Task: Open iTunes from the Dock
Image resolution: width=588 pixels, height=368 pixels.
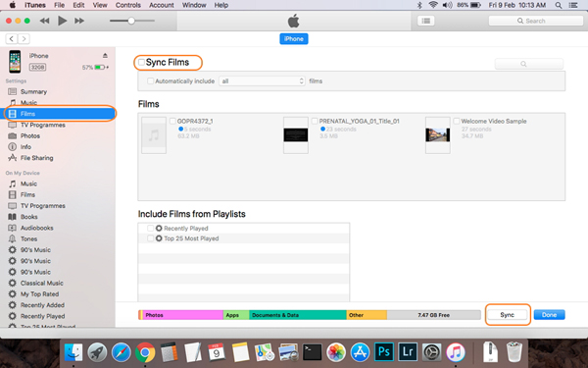Action: point(456,352)
